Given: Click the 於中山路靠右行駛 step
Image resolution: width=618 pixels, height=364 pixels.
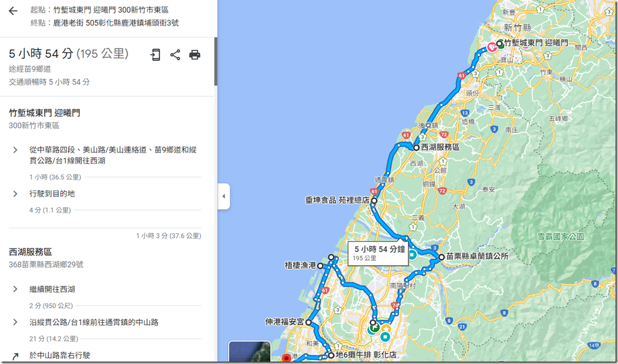Looking at the screenshot, I should tap(60, 355).
